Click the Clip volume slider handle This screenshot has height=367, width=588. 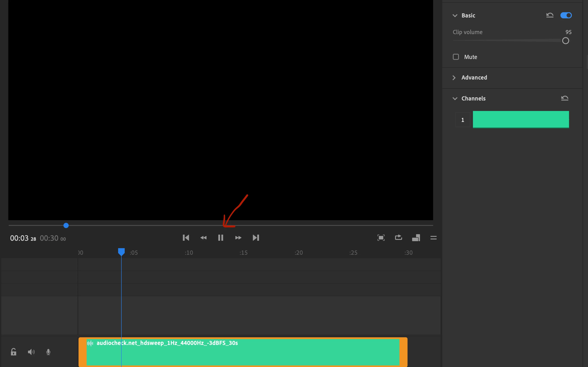pos(565,41)
